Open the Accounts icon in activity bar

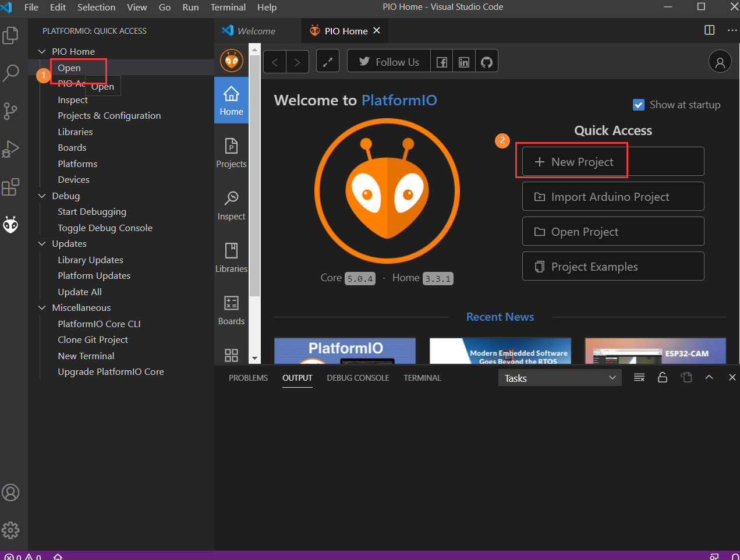point(10,492)
